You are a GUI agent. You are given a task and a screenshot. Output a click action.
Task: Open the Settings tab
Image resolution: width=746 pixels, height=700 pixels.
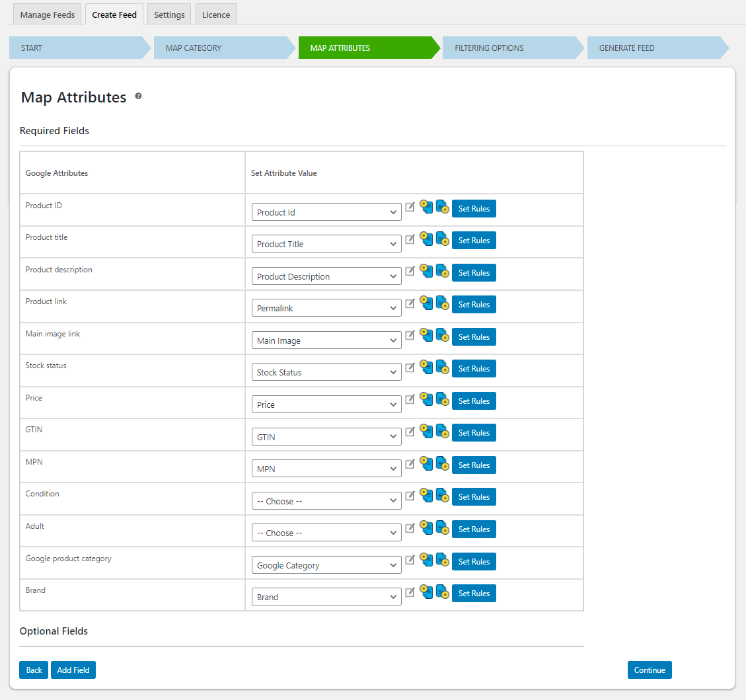click(168, 14)
